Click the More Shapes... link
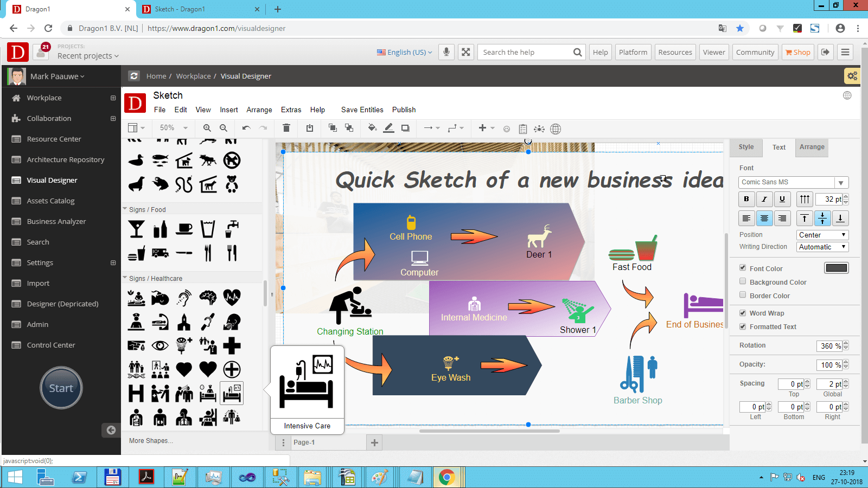Screen dimensions: 868x488 [x=151, y=441]
